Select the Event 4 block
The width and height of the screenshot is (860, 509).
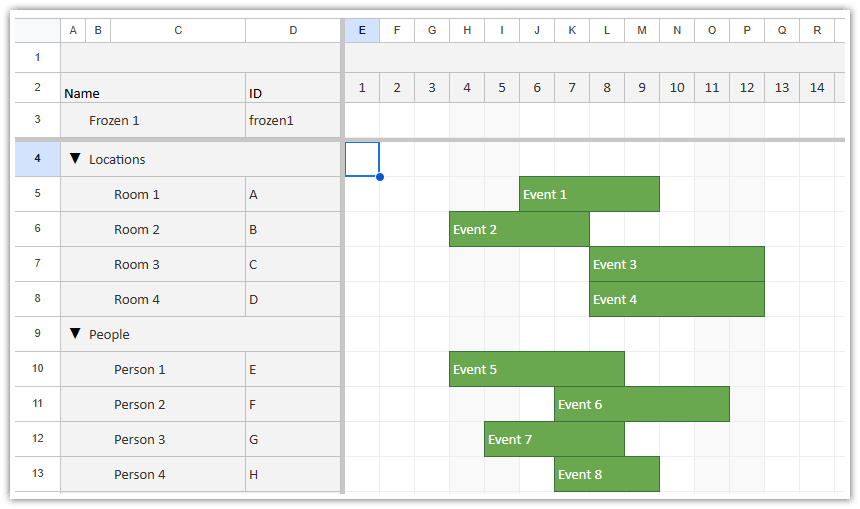(677, 299)
